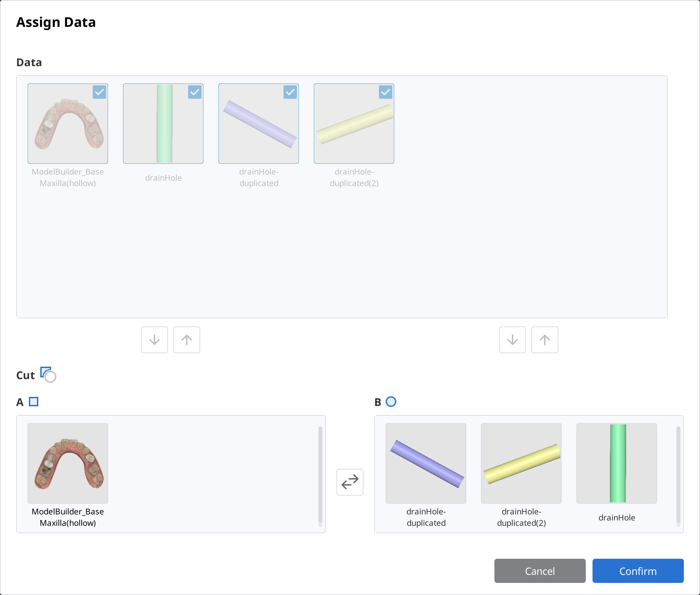Image resolution: width=700 pixels, height=595 pixels.
Task: Uncheck the purple drainHole-duplicated checkbox
Action: 290,92
